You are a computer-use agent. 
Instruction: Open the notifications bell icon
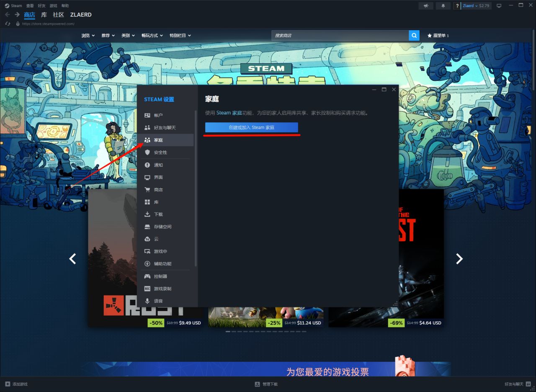click(x=443, y=6)
